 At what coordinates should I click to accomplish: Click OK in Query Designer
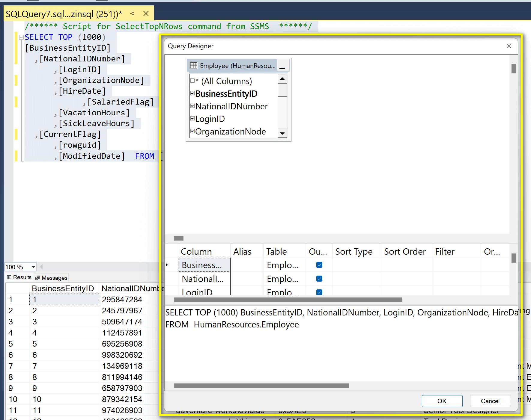442,401
